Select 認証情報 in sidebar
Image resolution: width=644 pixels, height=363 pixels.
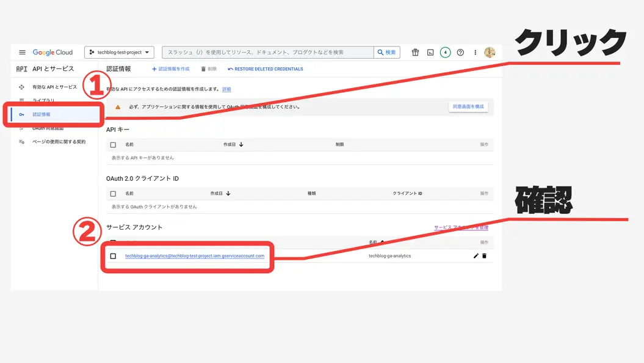pyautogui.click(x=42, y=114)
